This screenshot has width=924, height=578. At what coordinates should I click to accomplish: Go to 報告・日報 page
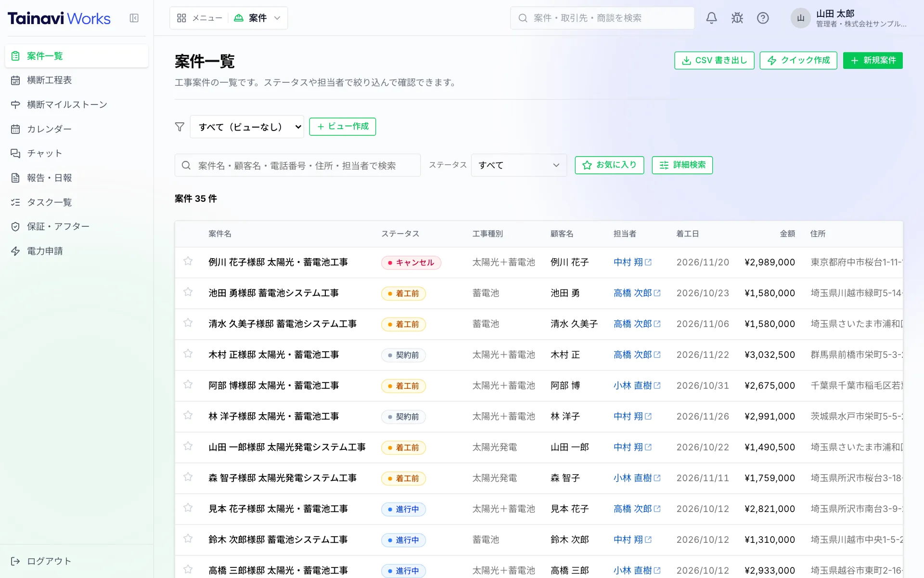click(x=77, y=178)
